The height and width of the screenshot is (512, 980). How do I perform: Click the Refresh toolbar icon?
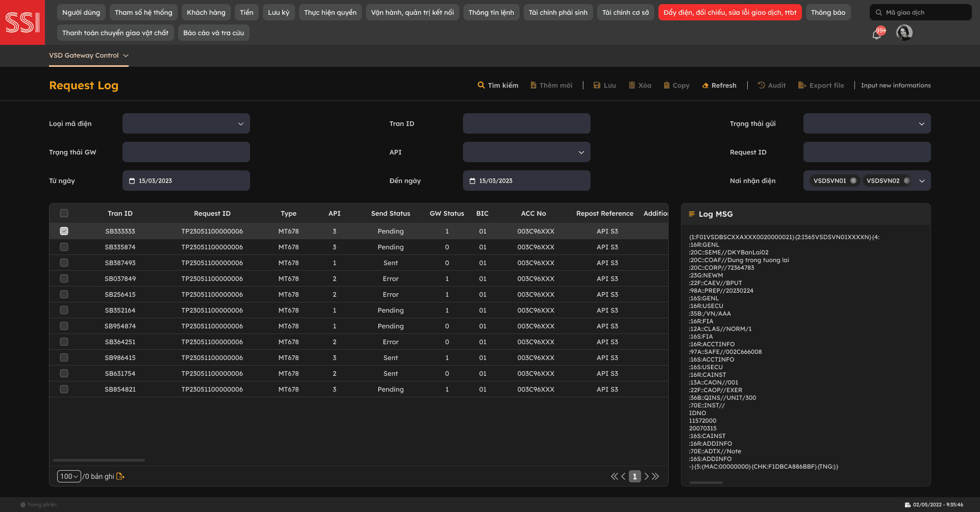(705, 86)
